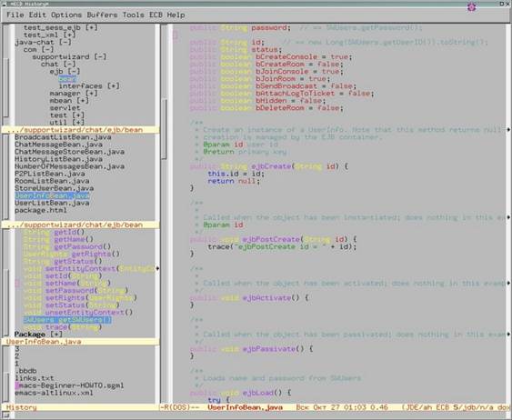Open links.txt from history list

point(35,378)
